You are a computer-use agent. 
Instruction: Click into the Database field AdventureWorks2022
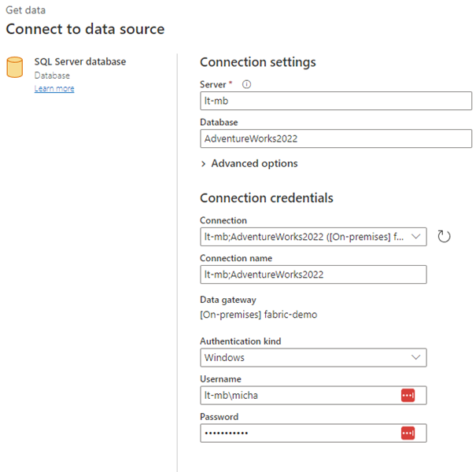pos(336,138)
